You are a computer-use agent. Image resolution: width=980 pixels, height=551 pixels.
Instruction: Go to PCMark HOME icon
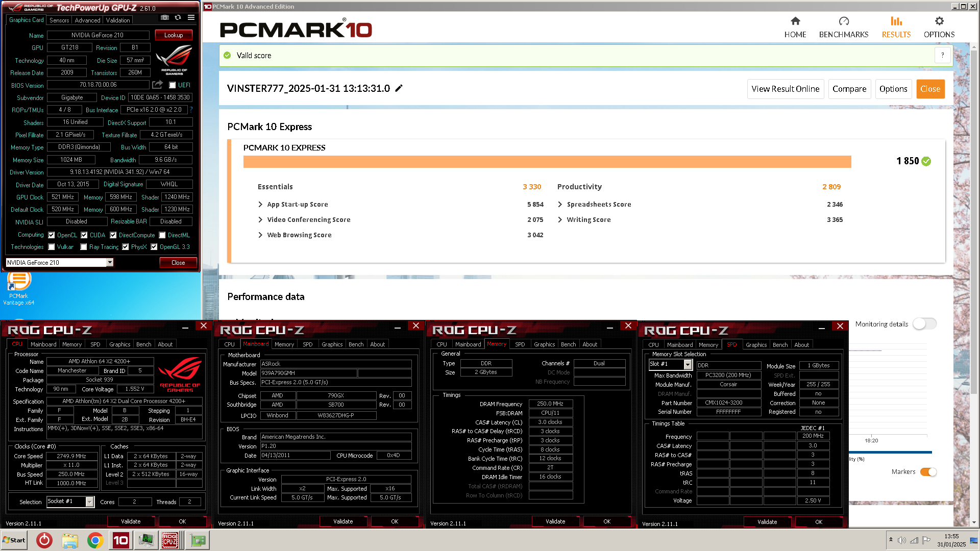795,21
